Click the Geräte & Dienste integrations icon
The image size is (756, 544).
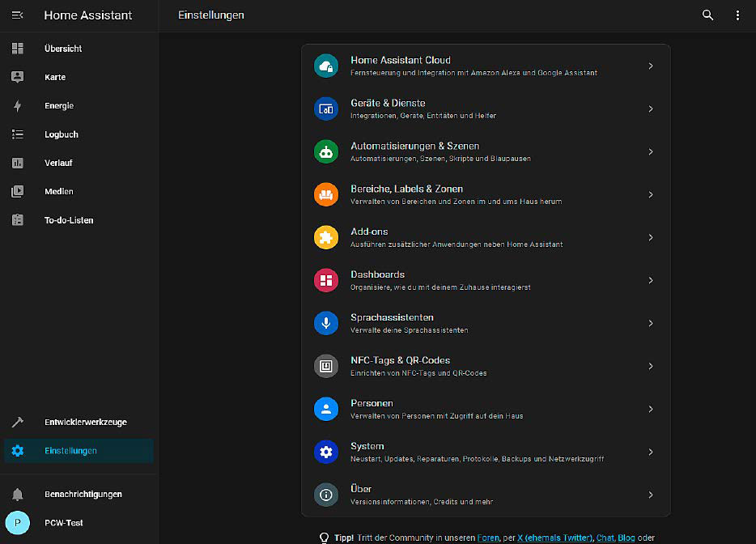coord(326,108)
